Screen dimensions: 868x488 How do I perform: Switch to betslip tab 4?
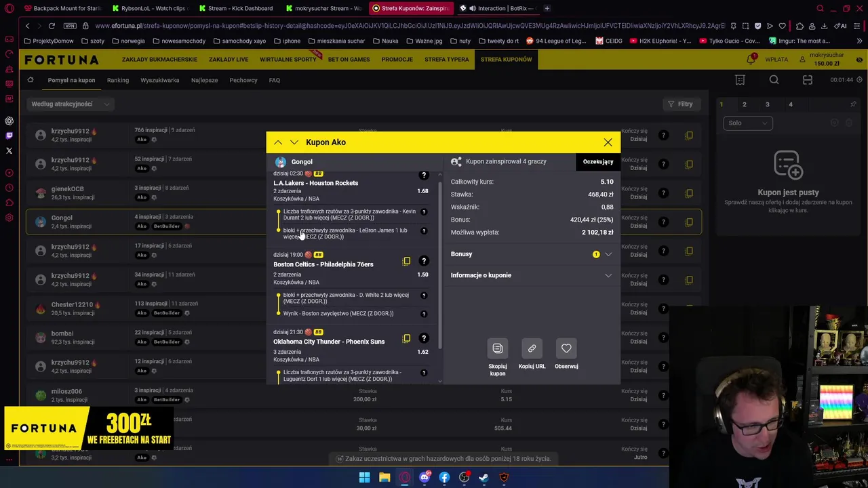(x=790, y=104)
